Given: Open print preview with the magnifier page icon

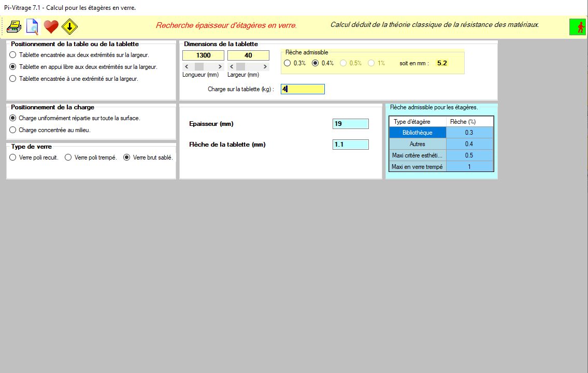Looking at the screenshot, I should 32,26.
